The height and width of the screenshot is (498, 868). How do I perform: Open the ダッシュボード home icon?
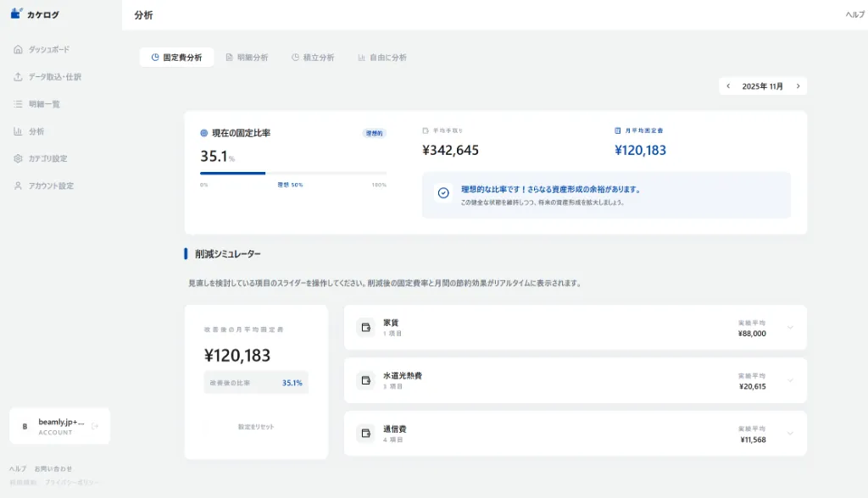pyautogui.click(x=19, y=49)
